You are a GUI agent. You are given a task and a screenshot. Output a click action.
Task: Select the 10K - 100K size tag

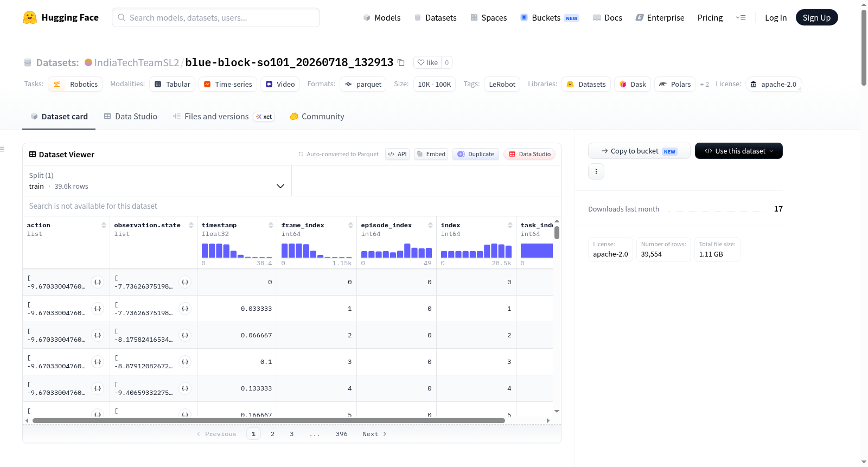[435, 84]
